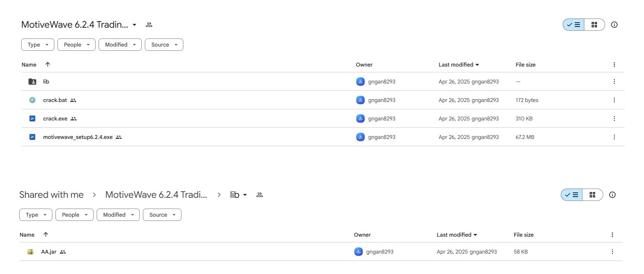Click shared people icon next to AA.jar
The height and width of the screenshot is (274, 644).
coord(63,252)
